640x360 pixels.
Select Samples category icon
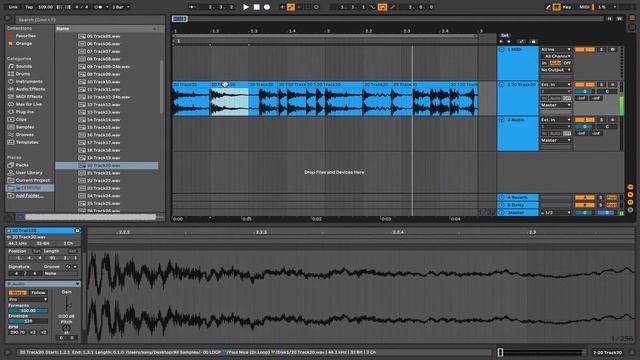tap(11, 127)
